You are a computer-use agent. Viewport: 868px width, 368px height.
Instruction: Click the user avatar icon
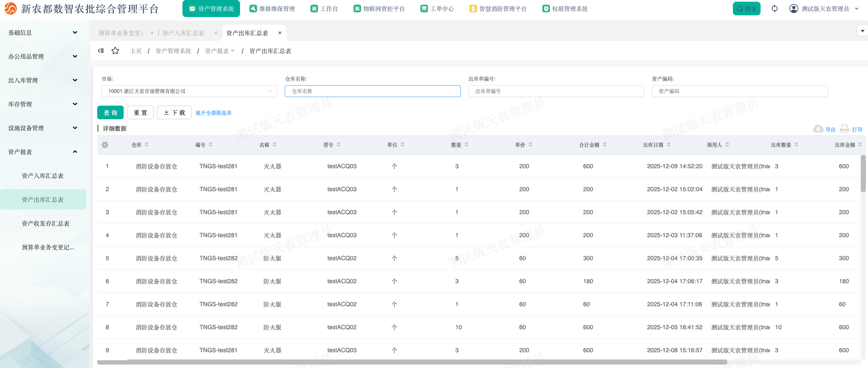[793, 9]
